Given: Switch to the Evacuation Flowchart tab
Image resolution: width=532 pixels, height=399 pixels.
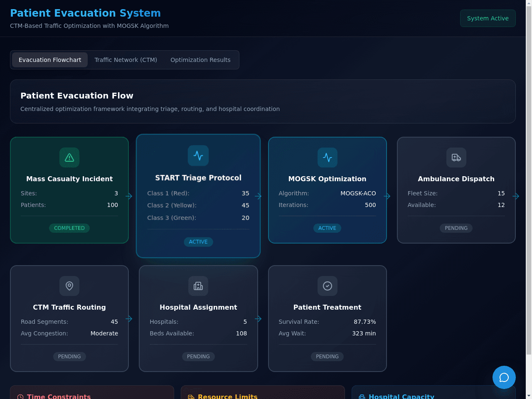Looking at the screenshot, I should coord(50,60).
